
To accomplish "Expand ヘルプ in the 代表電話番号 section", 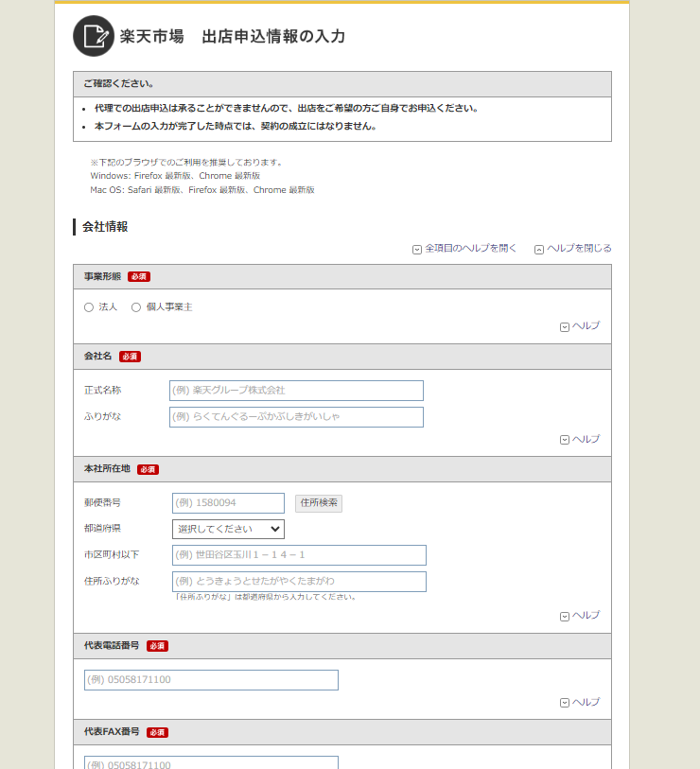I will (x=580, y=702).
